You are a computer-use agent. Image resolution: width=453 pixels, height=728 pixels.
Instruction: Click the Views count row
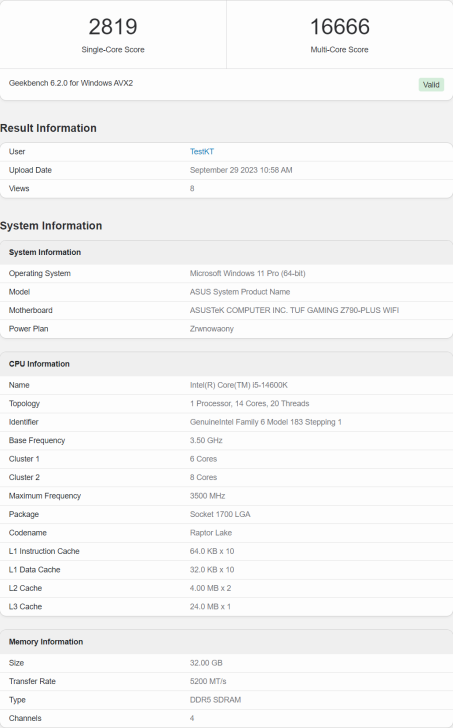[226, 188]
